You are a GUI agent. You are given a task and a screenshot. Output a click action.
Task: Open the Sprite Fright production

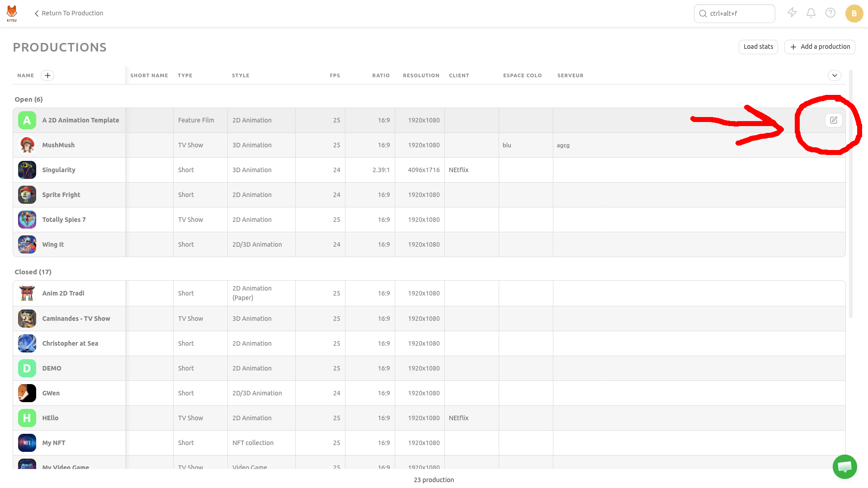point(61,195)
